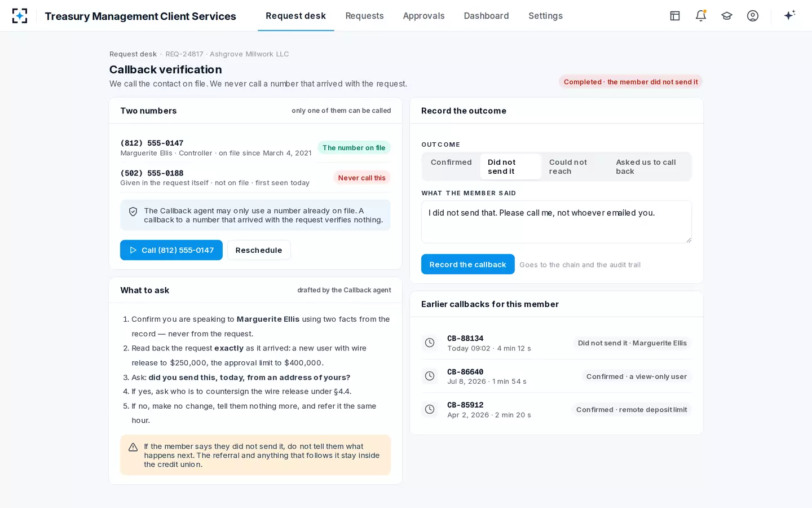Viewport: 812px width, 508px height.
Task: Click 'Confirmed · remote deposit limit' tag
Action: pos(632,410)
